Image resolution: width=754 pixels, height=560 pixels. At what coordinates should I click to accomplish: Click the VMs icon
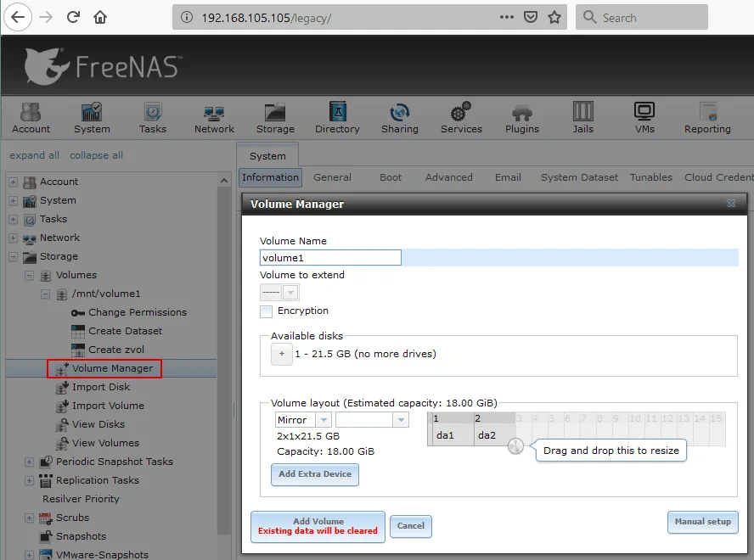[x=644, y=116]
